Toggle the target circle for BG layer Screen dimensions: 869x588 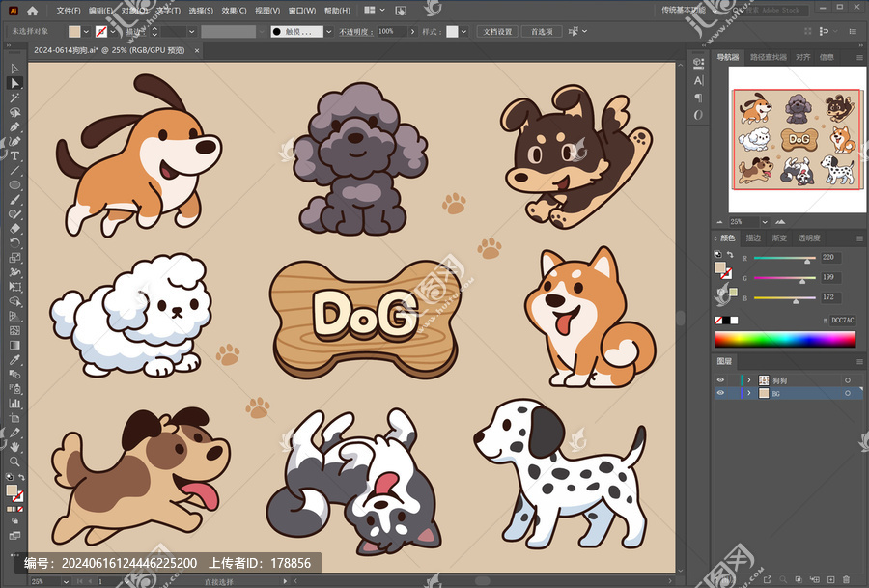[848, 394]
